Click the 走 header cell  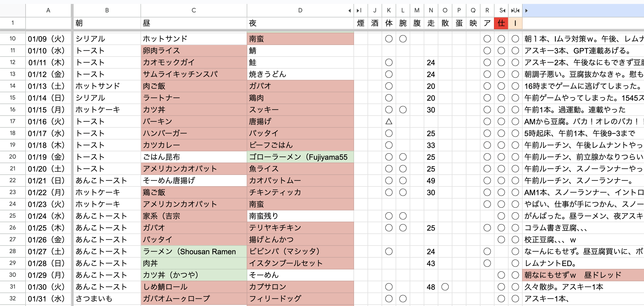431,23
